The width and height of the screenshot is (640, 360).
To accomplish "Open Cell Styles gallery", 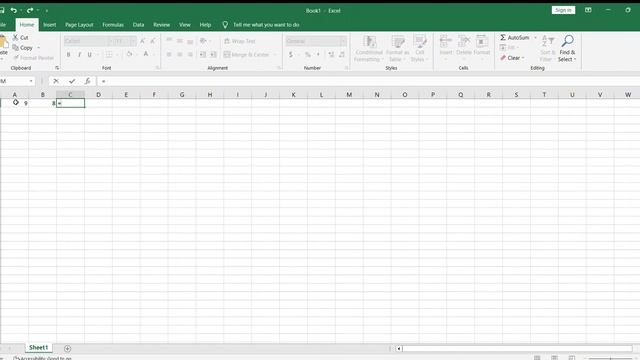I will 420,49.
